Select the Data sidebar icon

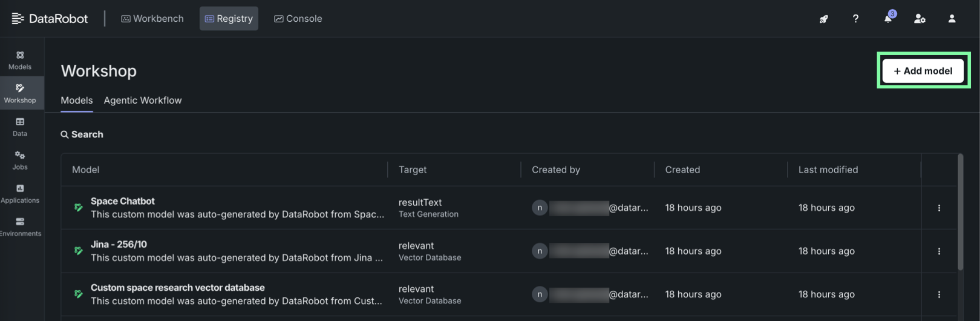tap(20, 127)
